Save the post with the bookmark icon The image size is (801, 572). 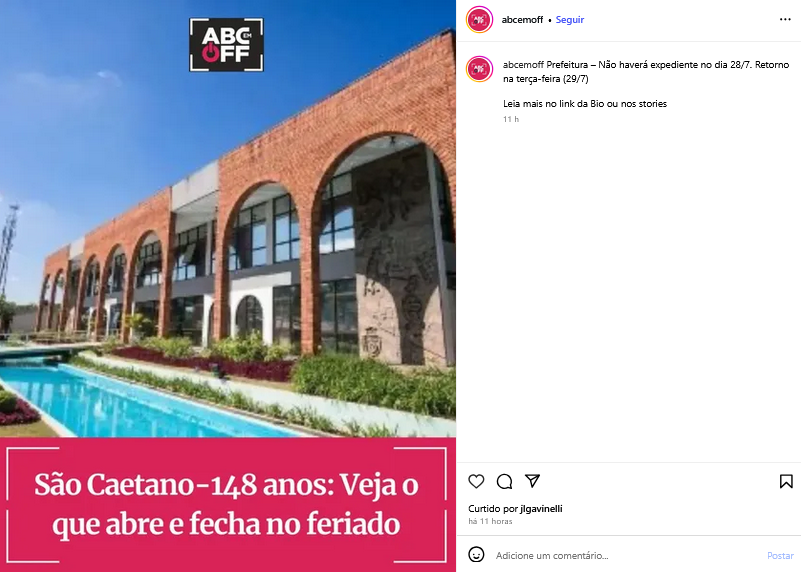(x=786, y=481)
